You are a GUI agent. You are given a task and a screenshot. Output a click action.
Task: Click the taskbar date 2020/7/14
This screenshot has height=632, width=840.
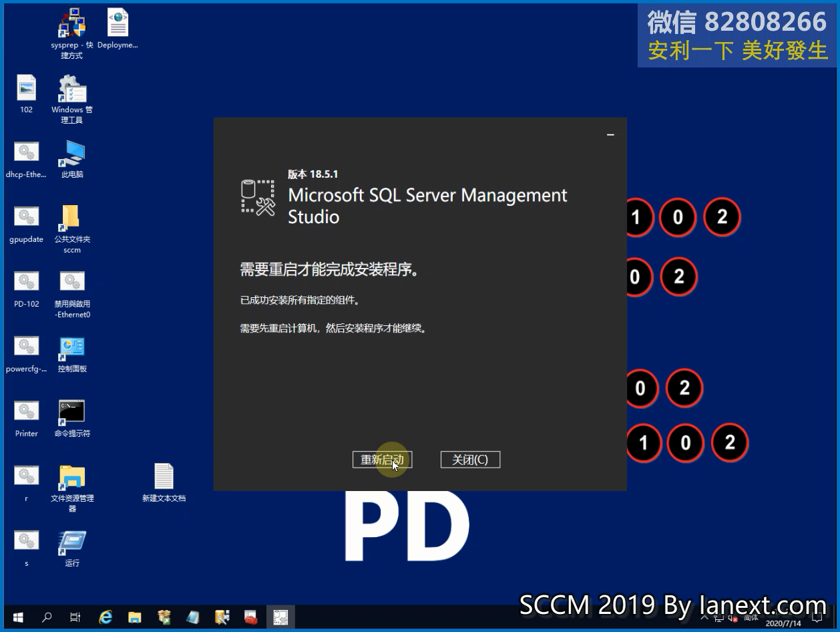[783, 623]
